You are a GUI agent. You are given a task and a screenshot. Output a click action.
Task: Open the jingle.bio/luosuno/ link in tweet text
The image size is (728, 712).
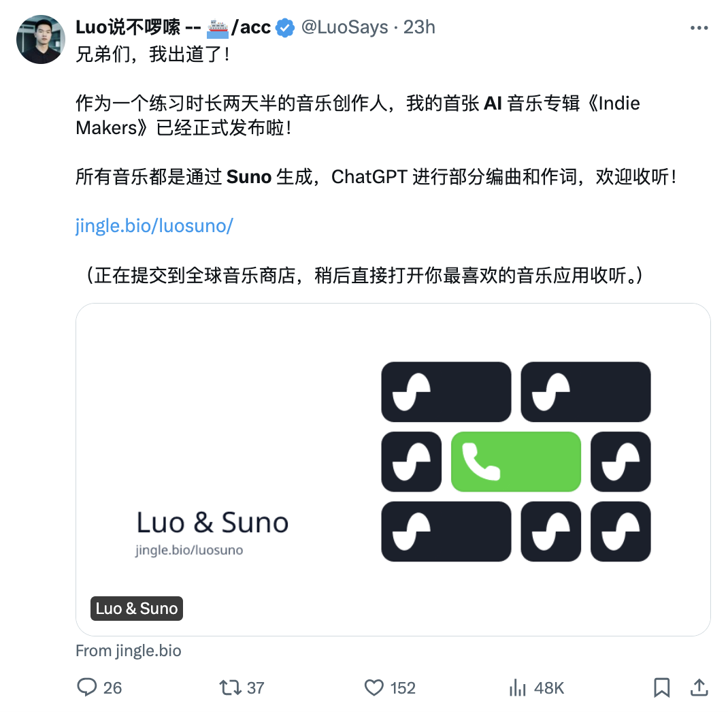click(154, 226)
